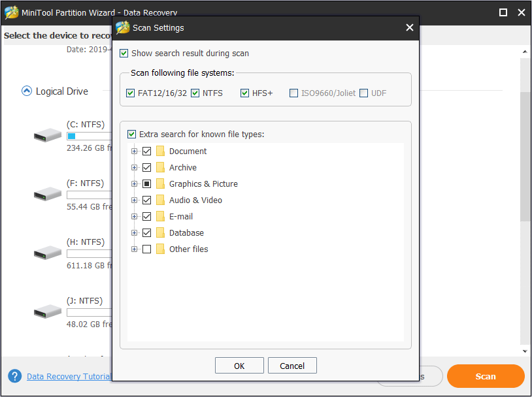
Task: Click the J: drive usage bar
Action: 90,312
